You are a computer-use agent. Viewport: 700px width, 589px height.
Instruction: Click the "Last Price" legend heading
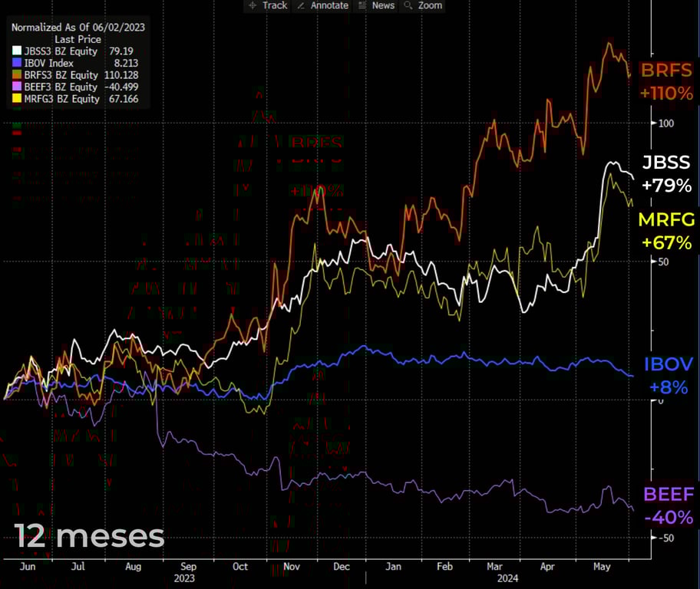(78, 39)
